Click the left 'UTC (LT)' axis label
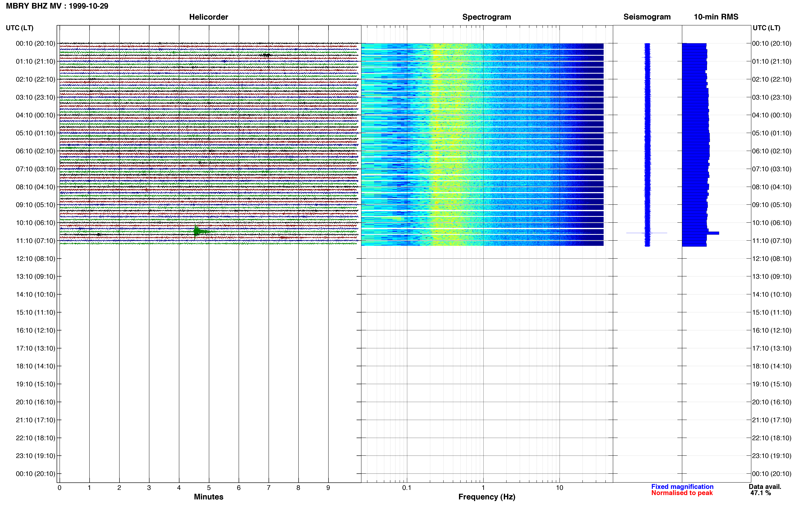The height and width of the screenshot is (508, 812). 20,28
